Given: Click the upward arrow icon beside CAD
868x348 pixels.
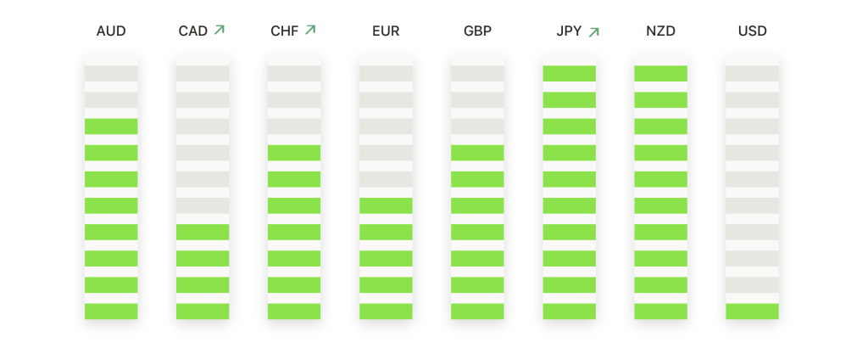Looking at the screenshot, I should (220, 30).
